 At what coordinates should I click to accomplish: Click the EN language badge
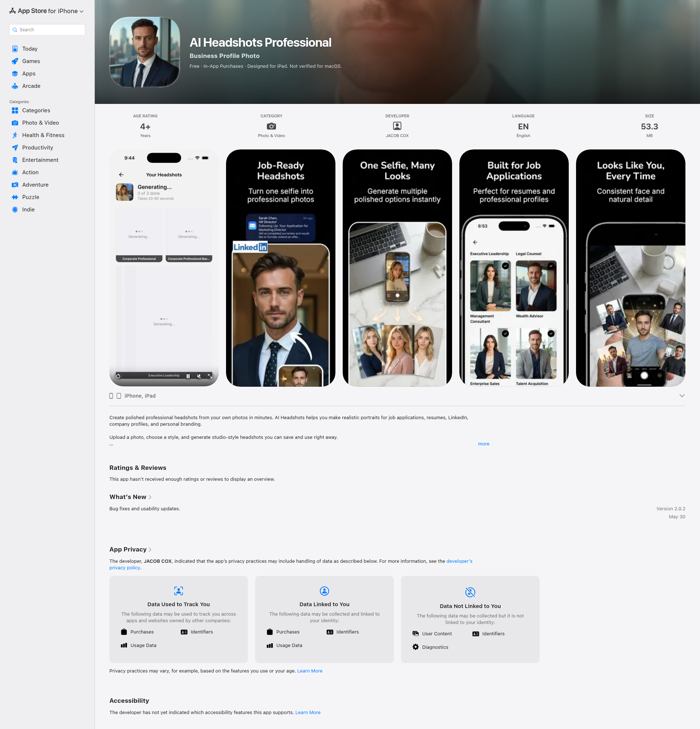coord(523,127)
